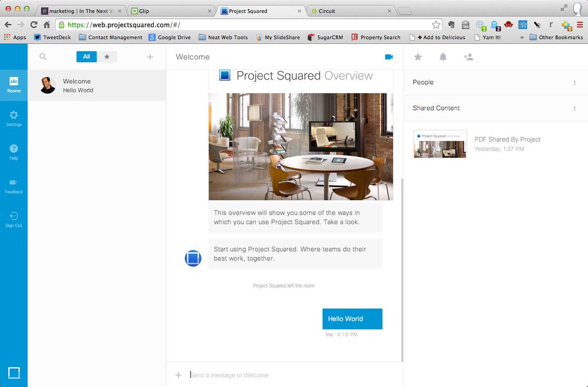Click the Yam It! bookmarklet
This screenshot has width=588, height=387.
488,37
